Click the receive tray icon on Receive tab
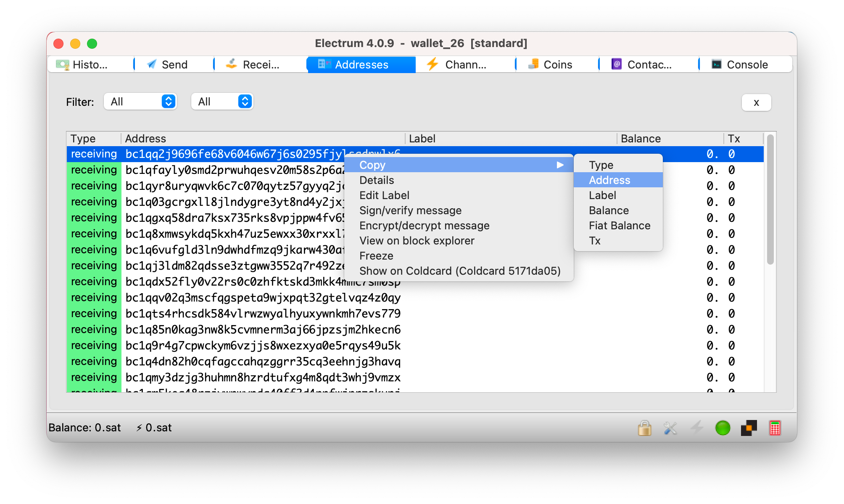The image size is (844, 504). [x=232, y=64]
